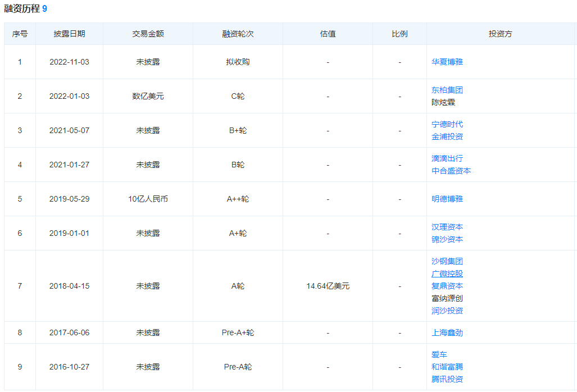
Task: Open the 滴滴出行 investor link
Action: point(447,158)
